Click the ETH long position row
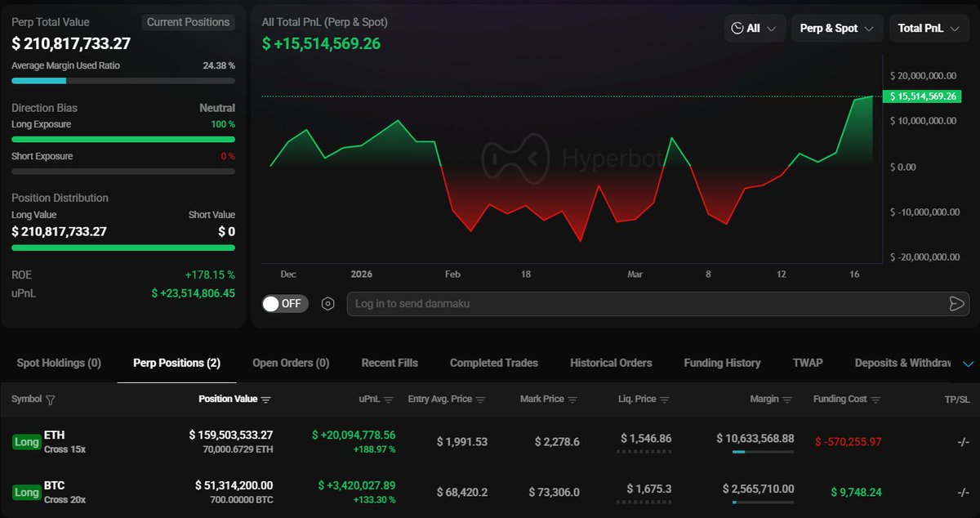The height and width of the screenshot is (518, 980). pyautogui.click(x=490, y=442)
